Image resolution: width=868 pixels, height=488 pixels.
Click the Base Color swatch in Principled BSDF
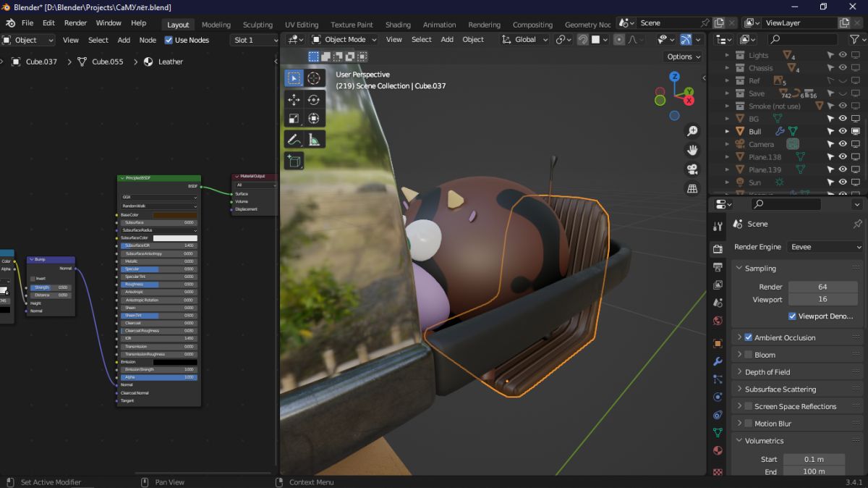(x=174, y=215)
